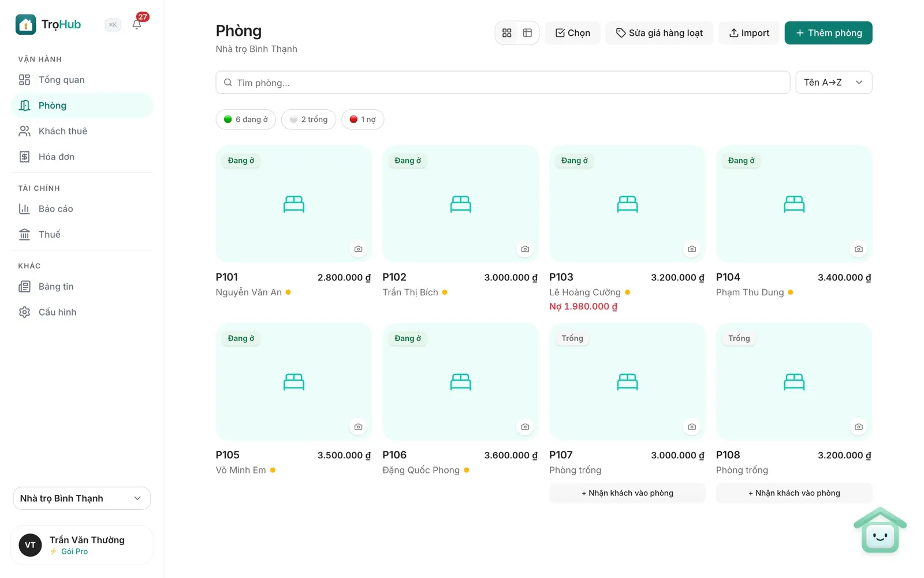
Task: Click the Import button
Action: point(749,33)
